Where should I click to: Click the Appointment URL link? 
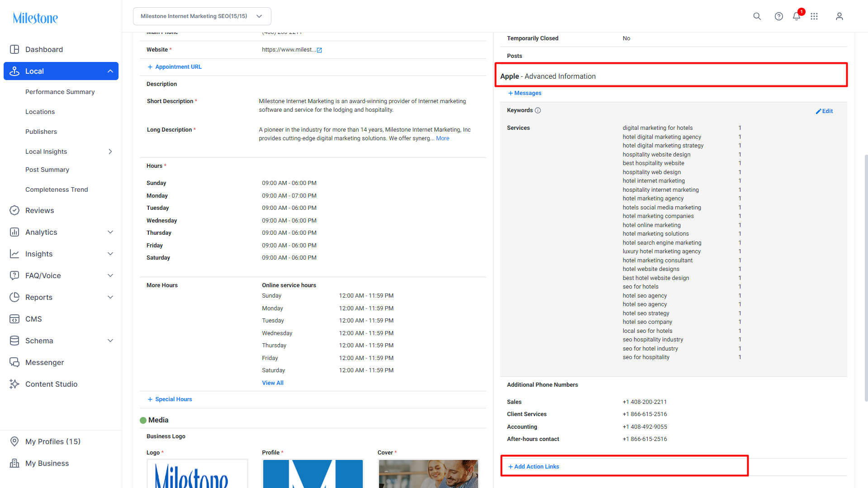(178, 67)
